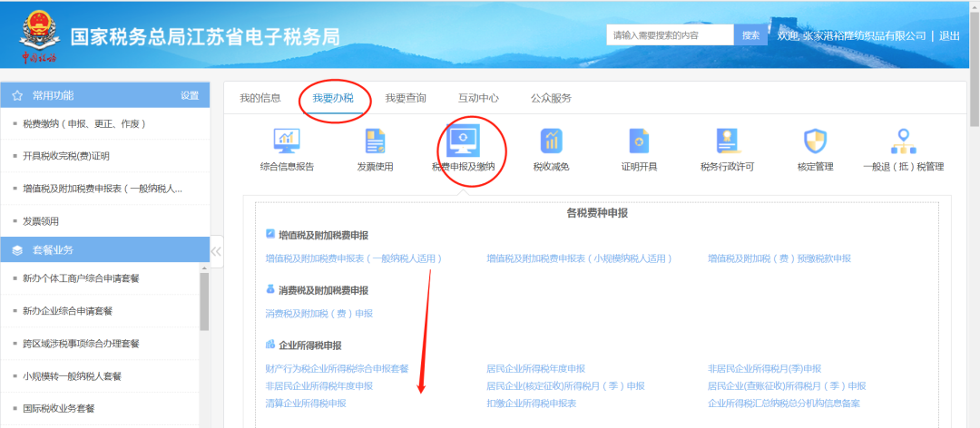Collapse the left sidebar with double-chevron handle
Viewport: 980px width, 428px height.
(x=217, y=251)
